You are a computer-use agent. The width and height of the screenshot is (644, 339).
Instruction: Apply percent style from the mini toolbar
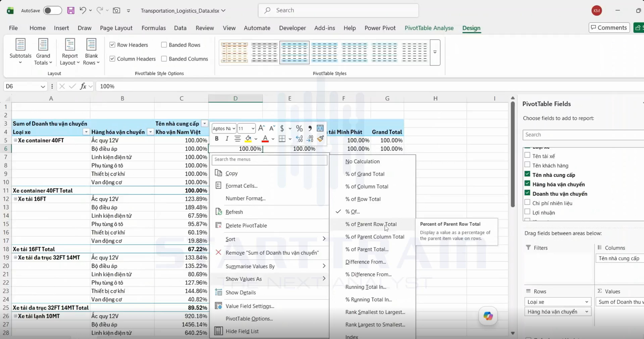(299, 128)
